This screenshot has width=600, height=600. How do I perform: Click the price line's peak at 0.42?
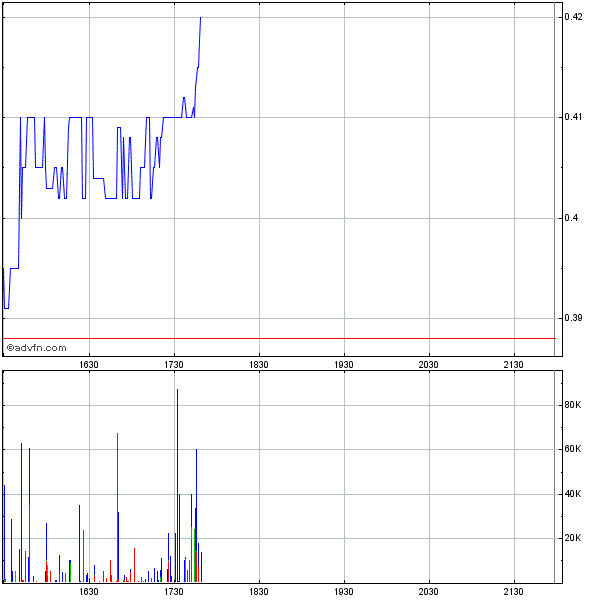[200, 18]
